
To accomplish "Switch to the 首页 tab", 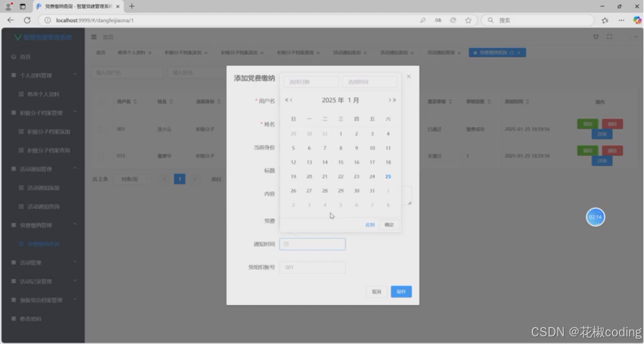I will (x=100, y=52).
